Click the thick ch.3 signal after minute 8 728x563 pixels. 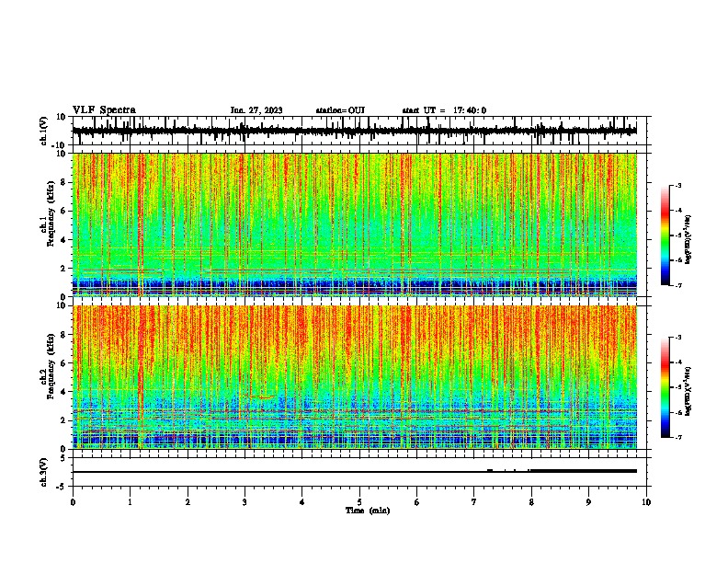584,471
